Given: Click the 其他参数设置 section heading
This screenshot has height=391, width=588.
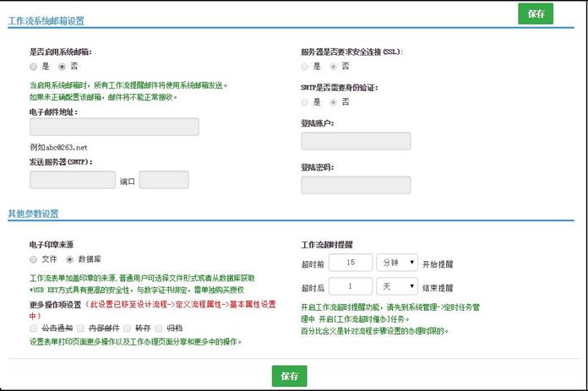Looking at the screenshot, I should (34, 214).
